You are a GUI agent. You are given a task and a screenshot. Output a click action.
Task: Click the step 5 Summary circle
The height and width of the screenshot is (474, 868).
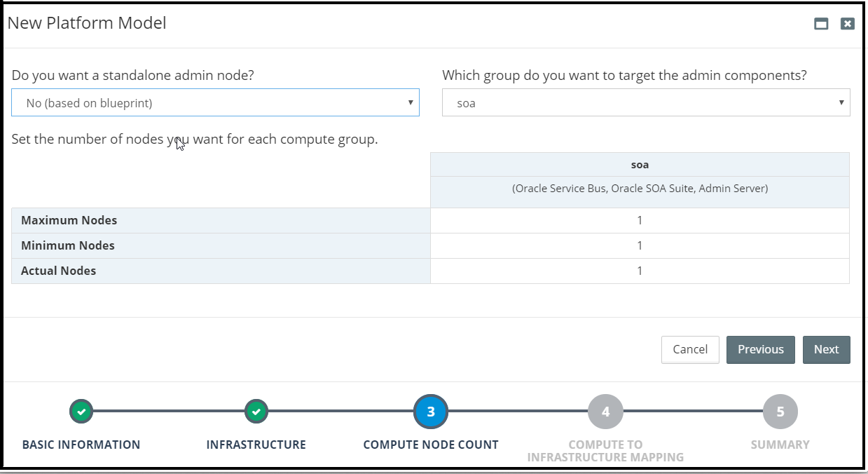coord(780,412)
